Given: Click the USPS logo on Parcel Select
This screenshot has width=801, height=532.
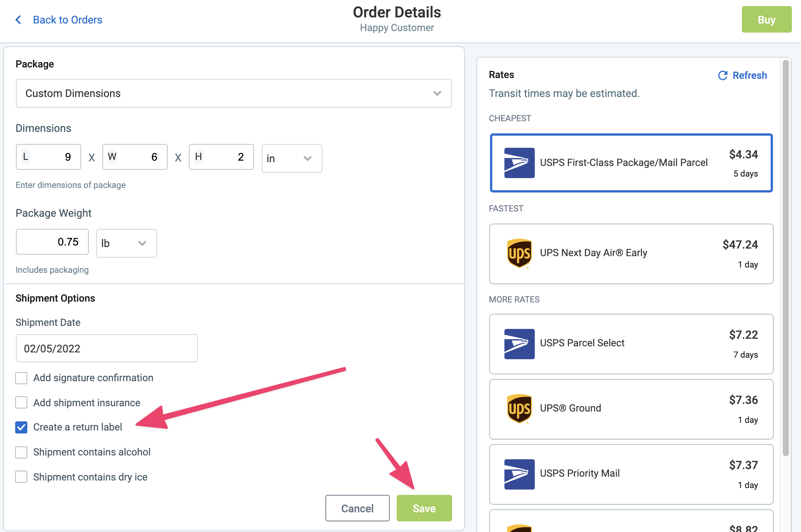Looking at the screenshot, I should click(519, 344).
